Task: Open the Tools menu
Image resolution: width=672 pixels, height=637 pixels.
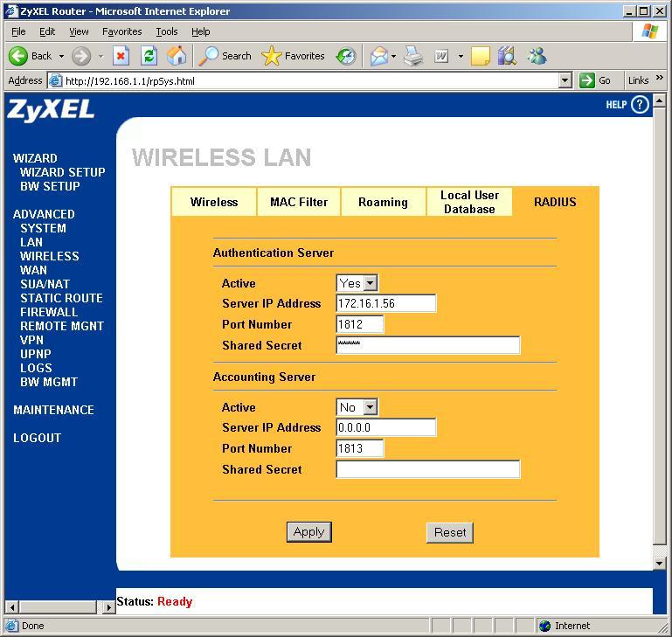Action: click(167, 31)
